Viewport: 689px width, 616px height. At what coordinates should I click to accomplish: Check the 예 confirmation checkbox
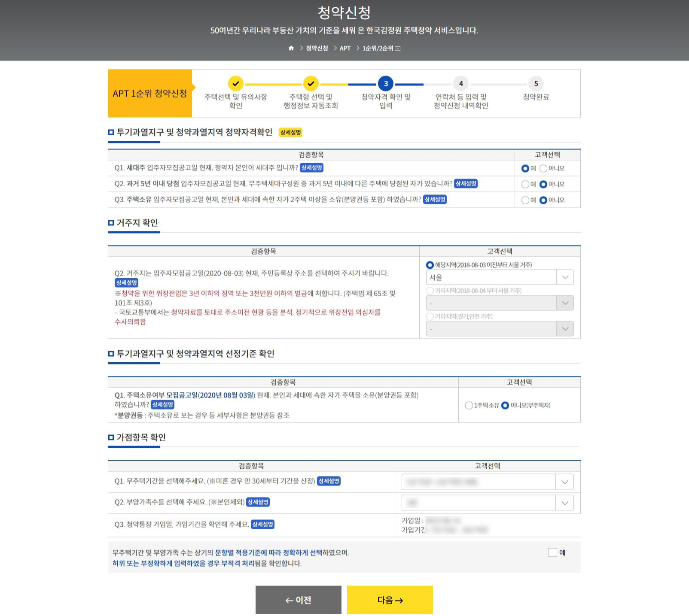pos(553,552)
